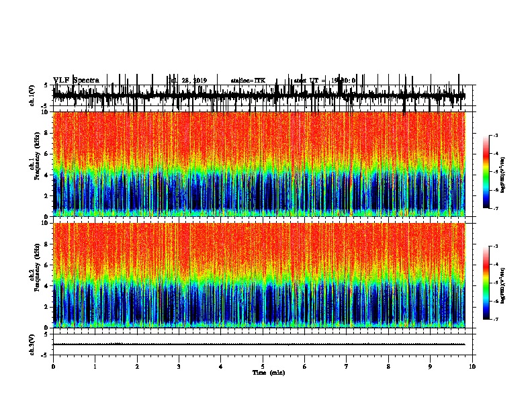Click the flat ch.3 voltage trace
This screenshot has height=411, width=532.
click(259, 345)
